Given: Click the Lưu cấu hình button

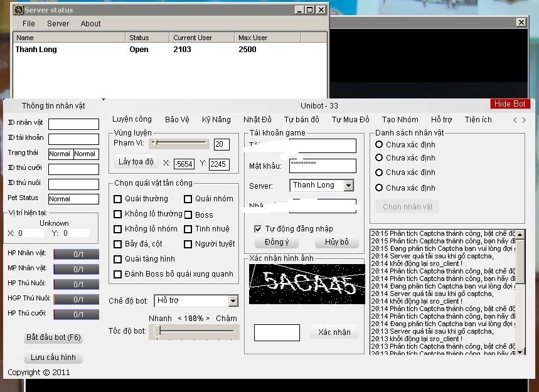Looking at the screenshot, I should [53, 358].
